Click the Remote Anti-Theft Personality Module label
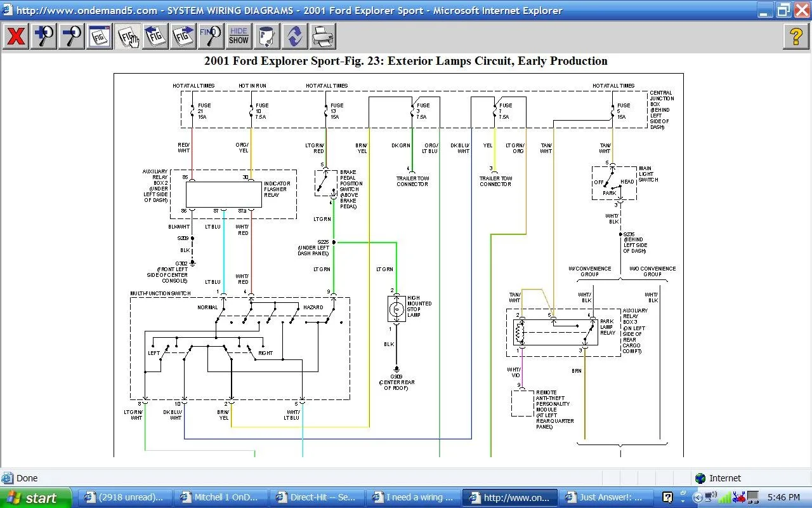This screenshot has width=812, height=508. (554, 410)
